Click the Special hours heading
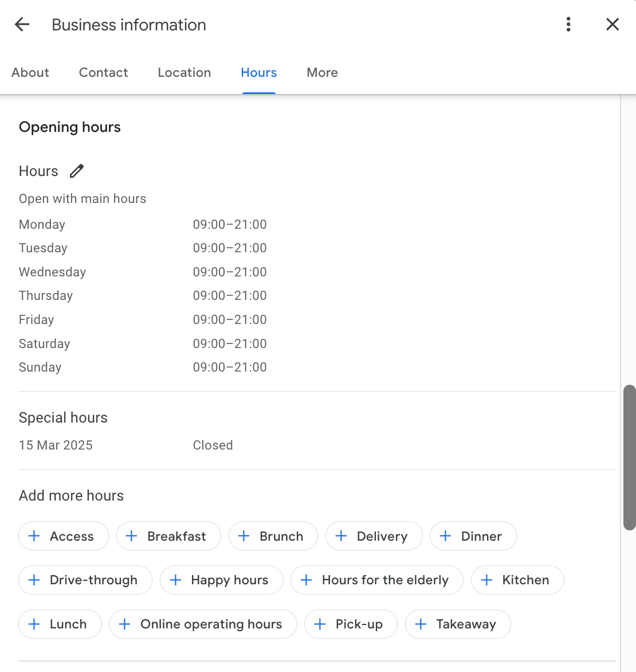The image size is (636, 672). point(63,417)
